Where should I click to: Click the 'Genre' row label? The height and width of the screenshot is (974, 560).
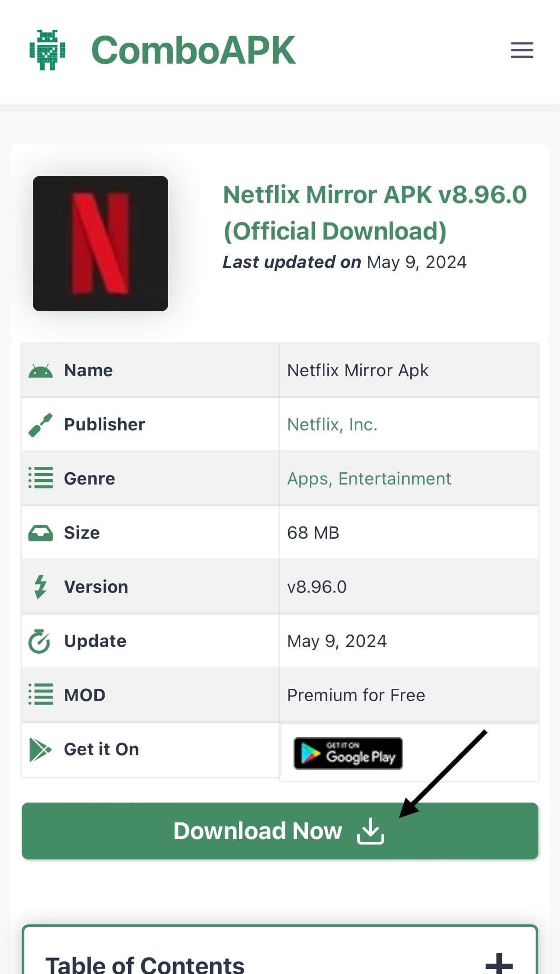[x=90, y=479]
